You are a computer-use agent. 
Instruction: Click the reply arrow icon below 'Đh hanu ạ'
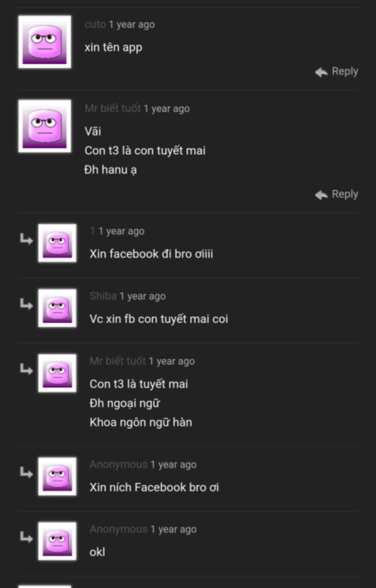coord(321,195)
